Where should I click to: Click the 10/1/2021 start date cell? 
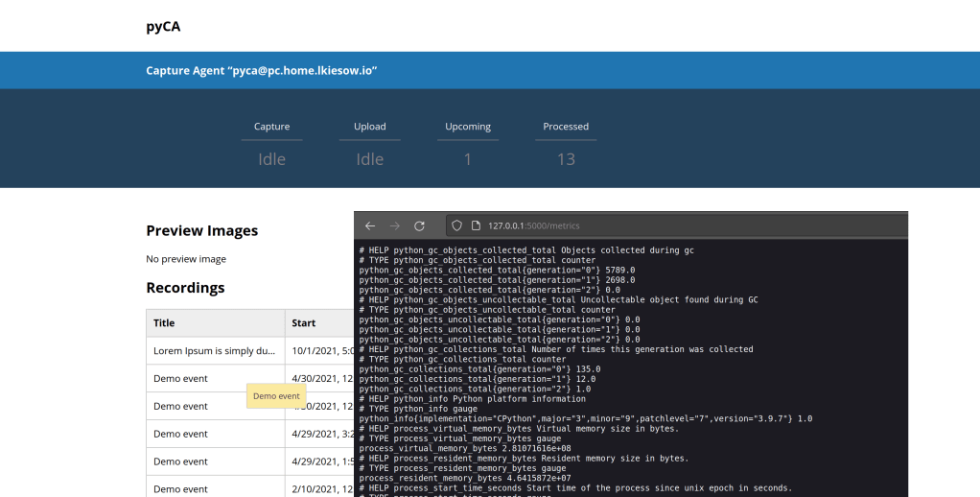coord(316,351)
